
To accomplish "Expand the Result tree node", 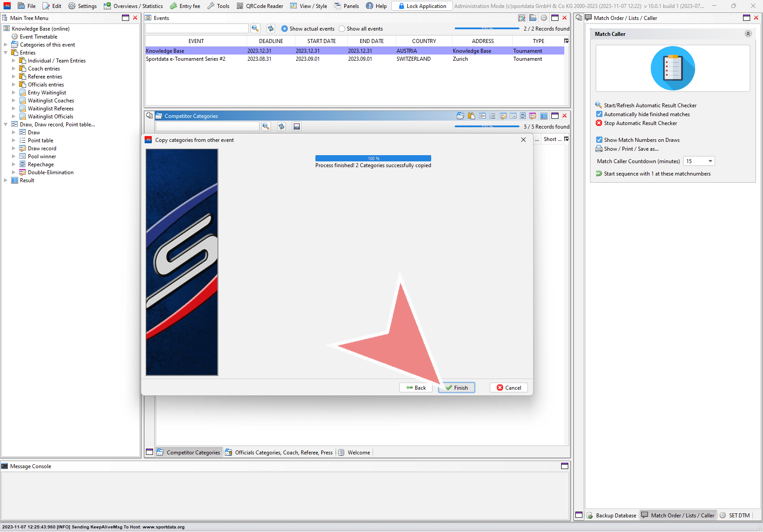I will (6, 180).
